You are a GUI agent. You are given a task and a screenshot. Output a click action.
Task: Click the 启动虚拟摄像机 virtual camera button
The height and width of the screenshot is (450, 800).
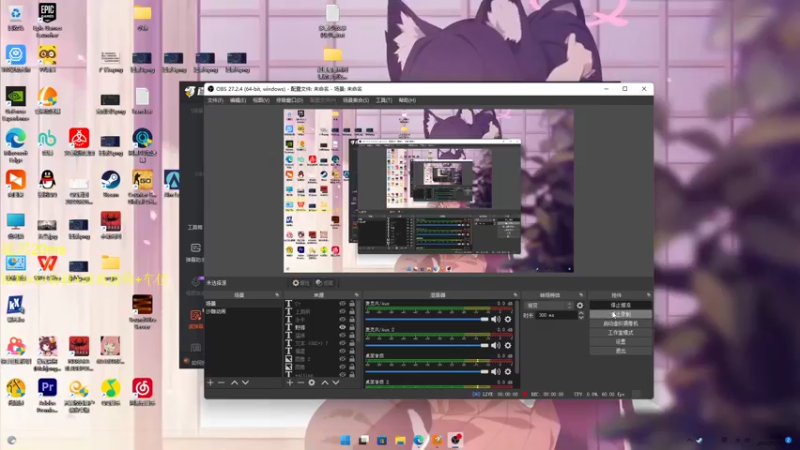point(620,323)
